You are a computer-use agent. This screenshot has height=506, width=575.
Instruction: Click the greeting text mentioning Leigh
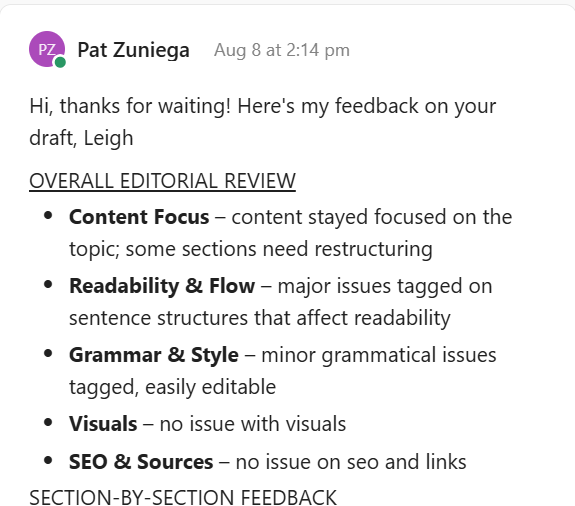point(263,122)
